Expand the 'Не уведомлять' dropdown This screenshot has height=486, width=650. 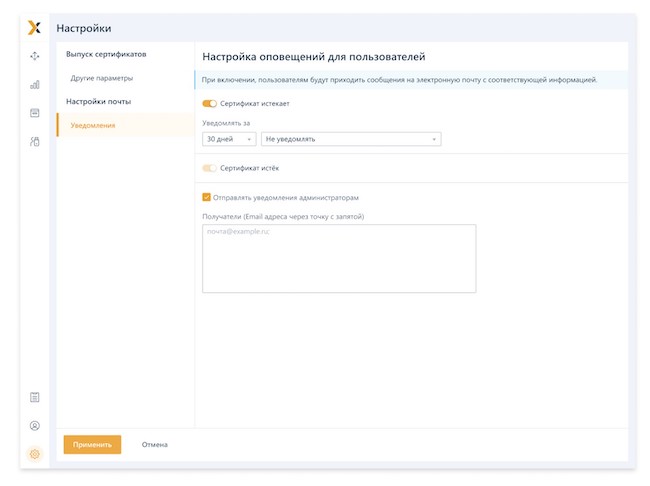tap(351, 139)
